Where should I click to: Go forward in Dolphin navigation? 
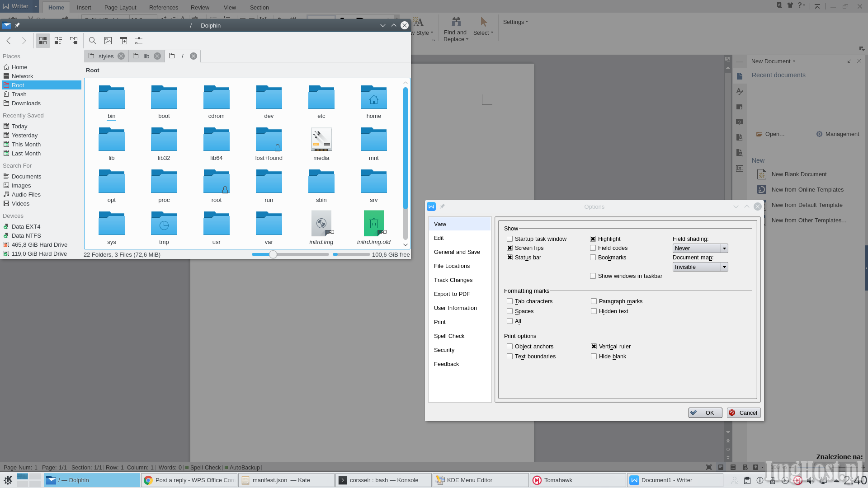coord(24,41)
